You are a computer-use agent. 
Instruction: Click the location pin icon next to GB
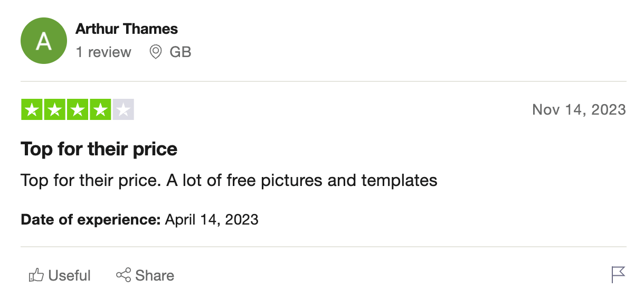(x=155, y=52)
